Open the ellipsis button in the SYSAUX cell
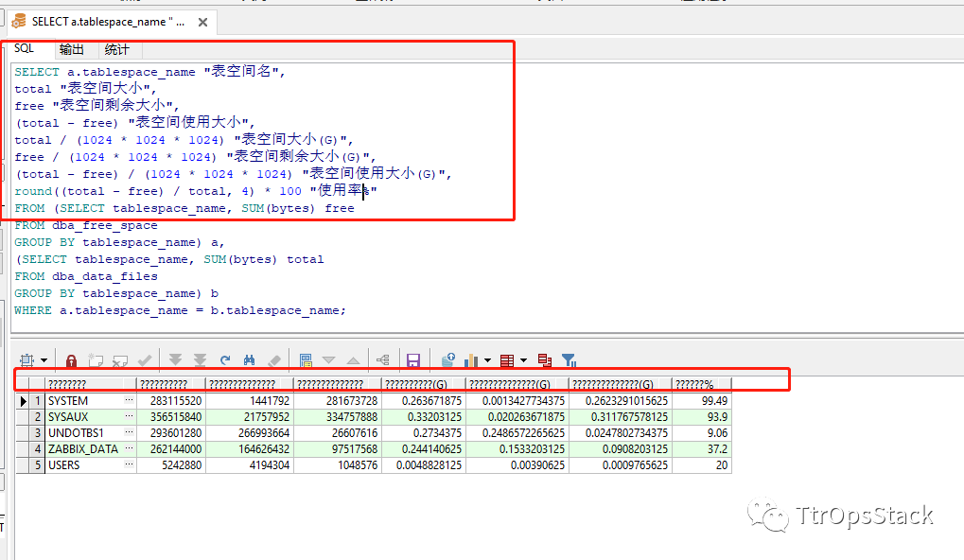Image resolution: width=964 pixels, height=560 pixels. (129, 416)
